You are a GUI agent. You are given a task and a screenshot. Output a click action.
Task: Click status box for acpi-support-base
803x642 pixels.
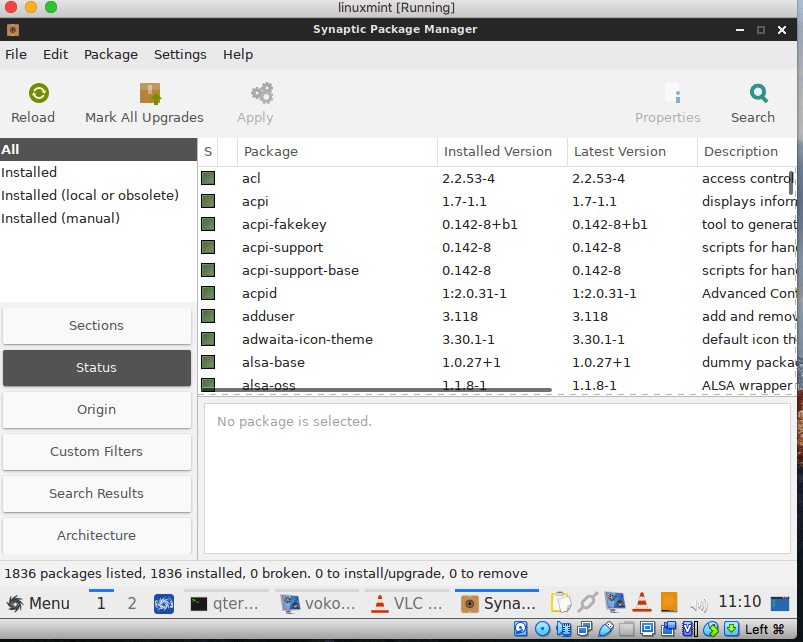point(208,270)
